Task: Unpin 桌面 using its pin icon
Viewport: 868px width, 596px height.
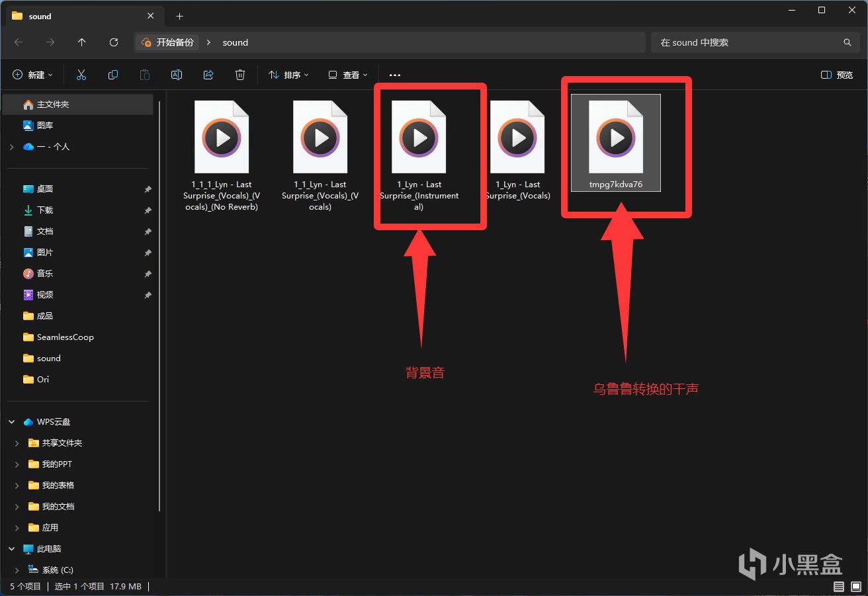Action: point(148,189)
